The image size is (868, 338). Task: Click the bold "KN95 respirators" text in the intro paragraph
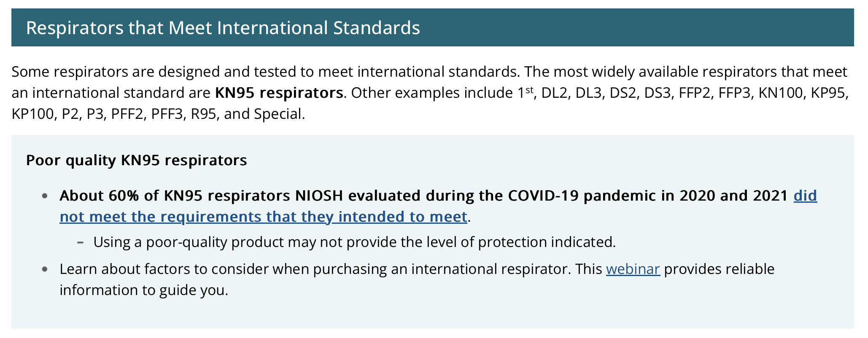pos(279,93)
